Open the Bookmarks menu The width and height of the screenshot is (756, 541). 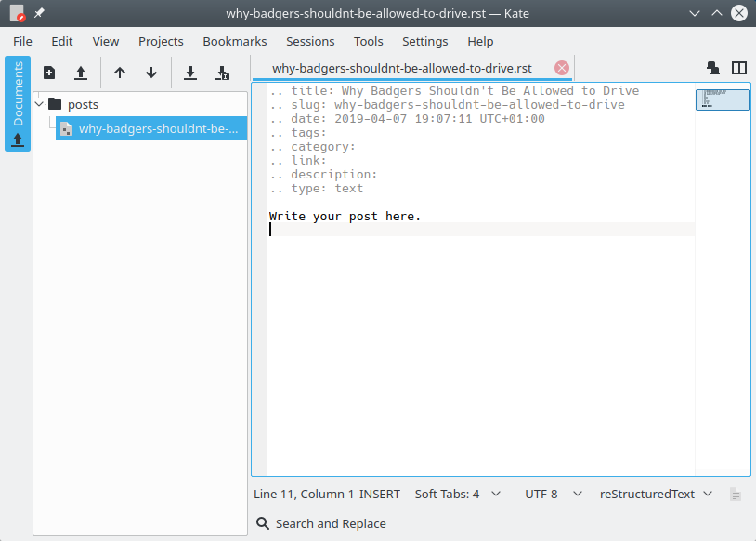234,41
